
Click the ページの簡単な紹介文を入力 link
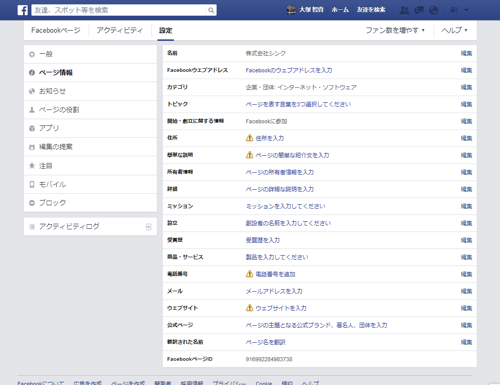click(292, 155)
